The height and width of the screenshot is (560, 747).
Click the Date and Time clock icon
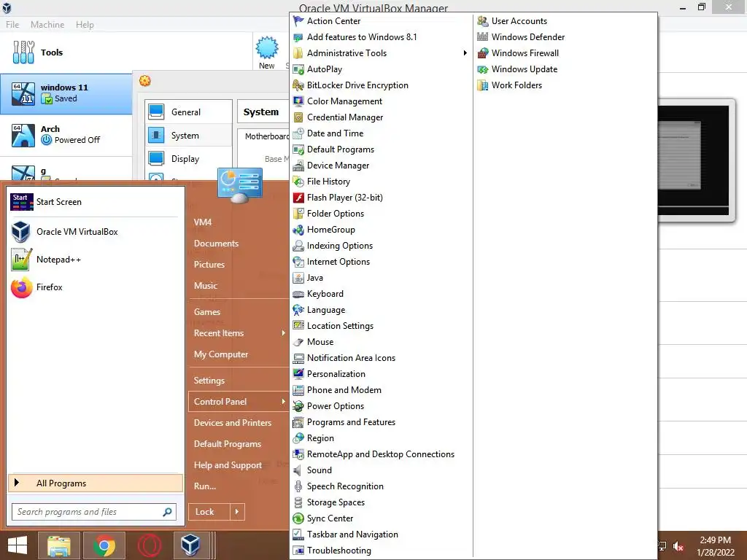(298, 133)
